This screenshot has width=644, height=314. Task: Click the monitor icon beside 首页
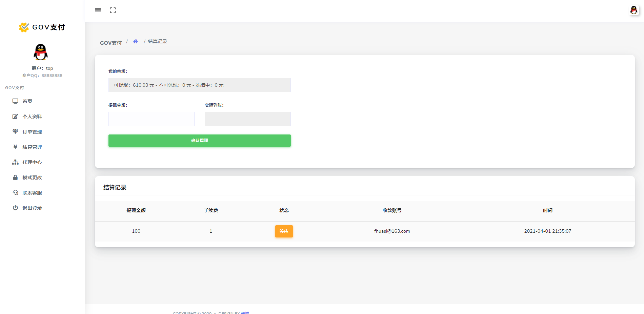pyautogui.click(x=15, y=101)
